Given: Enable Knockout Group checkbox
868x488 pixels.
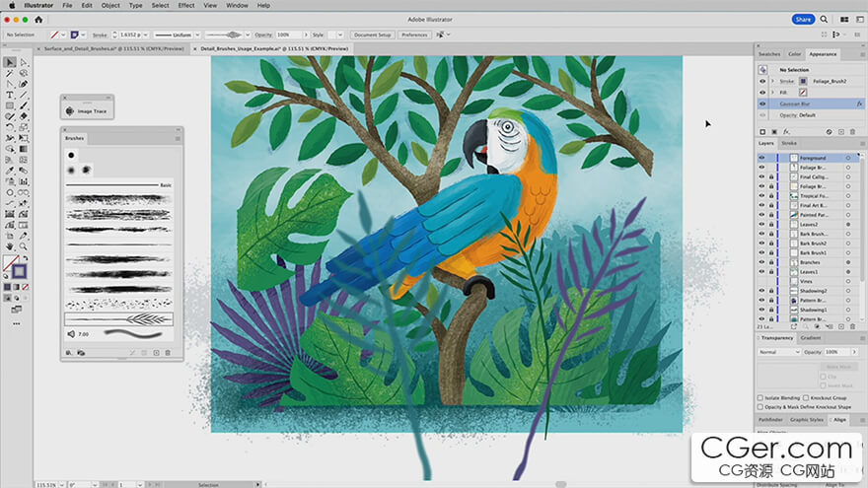Looking at the screenshot, I should (806, 398).
